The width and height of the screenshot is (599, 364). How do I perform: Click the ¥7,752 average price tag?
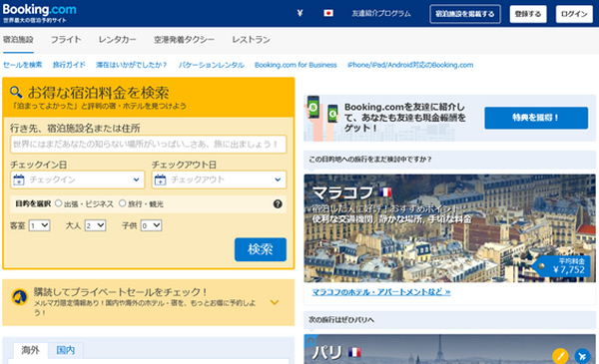click(562, 266)
